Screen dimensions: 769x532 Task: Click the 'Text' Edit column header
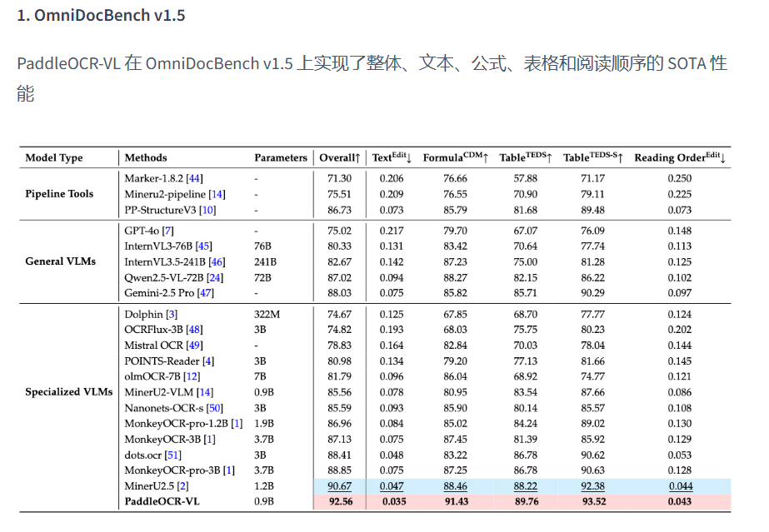click(x=392, y=157)
